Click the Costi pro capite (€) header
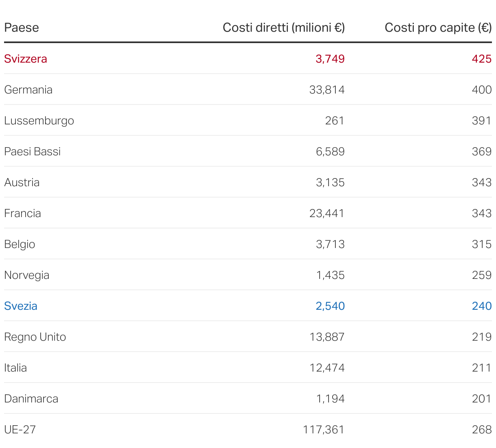Image resolution: width=496 pixels, height=448 pixels. pyautogui.click(x=438, y=28)
